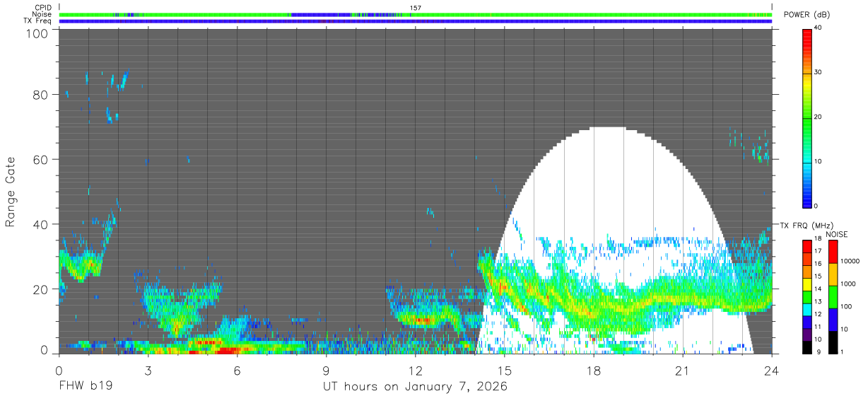This screenshot has height=401, width=868.
Task: Click the FHW b19 radar label
Action: click(x=86, y=387)
